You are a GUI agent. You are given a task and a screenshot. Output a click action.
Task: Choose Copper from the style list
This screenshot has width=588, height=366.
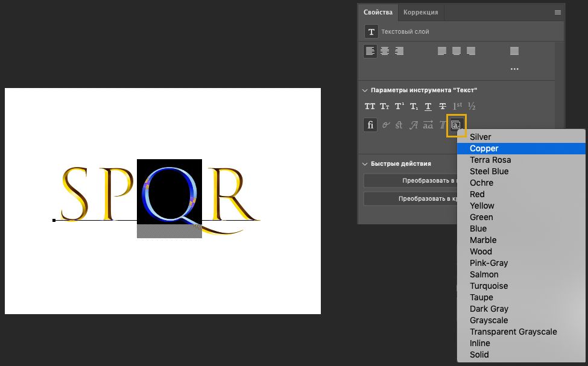pos(484,148)
